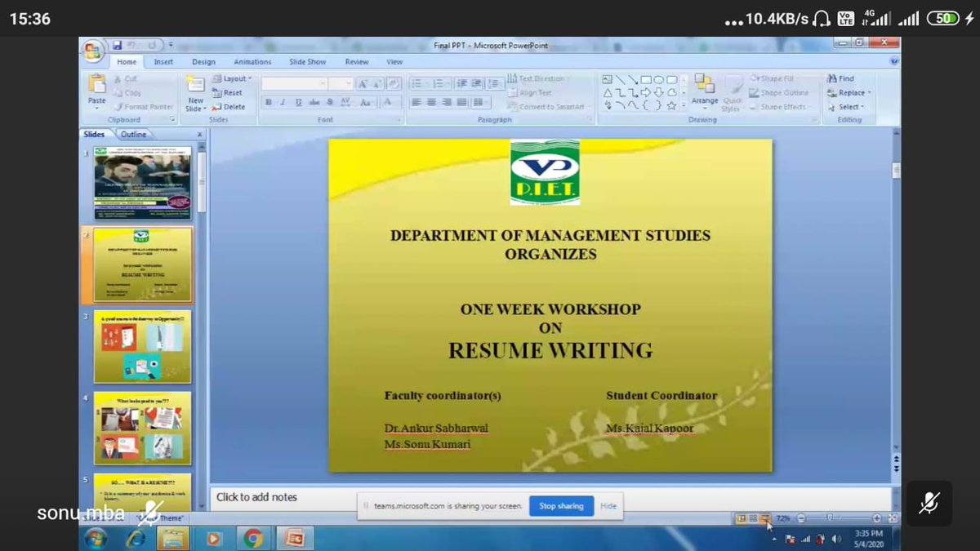Save via the Quick Access floppy icon
This screenshot has width=980, height=551.
[x=118, y=45]
